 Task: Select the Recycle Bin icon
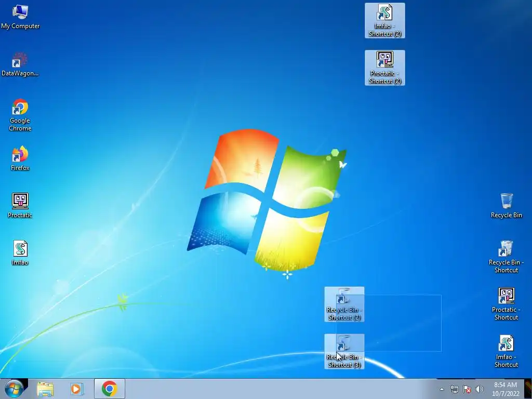[506, 206]
